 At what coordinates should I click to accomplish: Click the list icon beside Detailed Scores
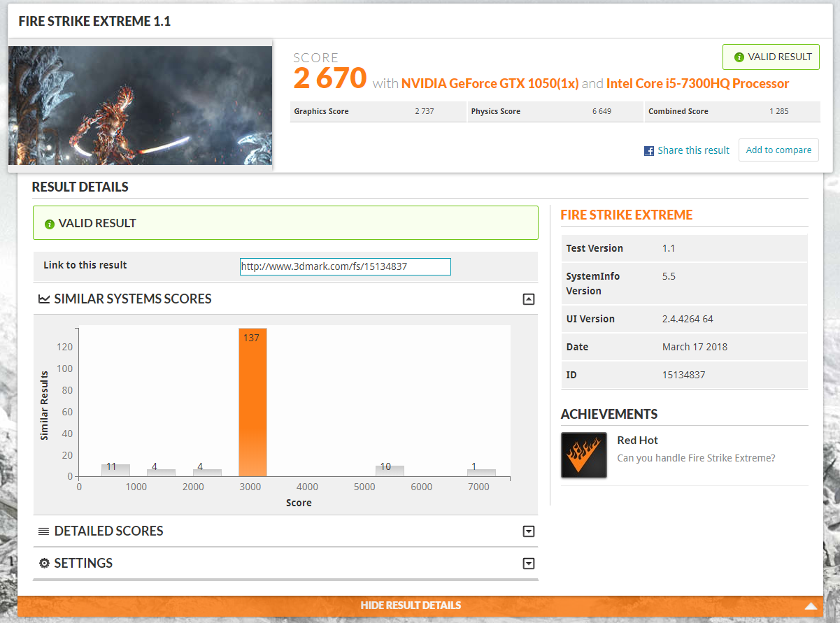click(x=43, y=531)
